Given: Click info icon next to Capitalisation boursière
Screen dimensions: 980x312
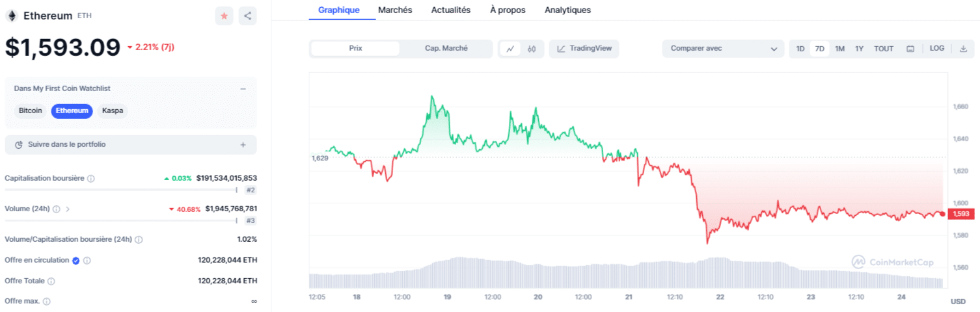Looking at the screenshot, I should coord(91,178).
